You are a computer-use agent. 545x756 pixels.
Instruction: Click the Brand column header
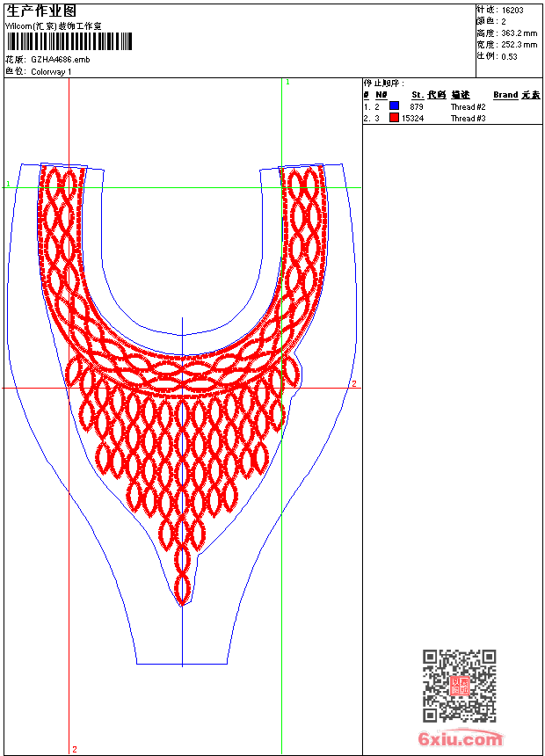pyautogui.click(x=505, y=95)
